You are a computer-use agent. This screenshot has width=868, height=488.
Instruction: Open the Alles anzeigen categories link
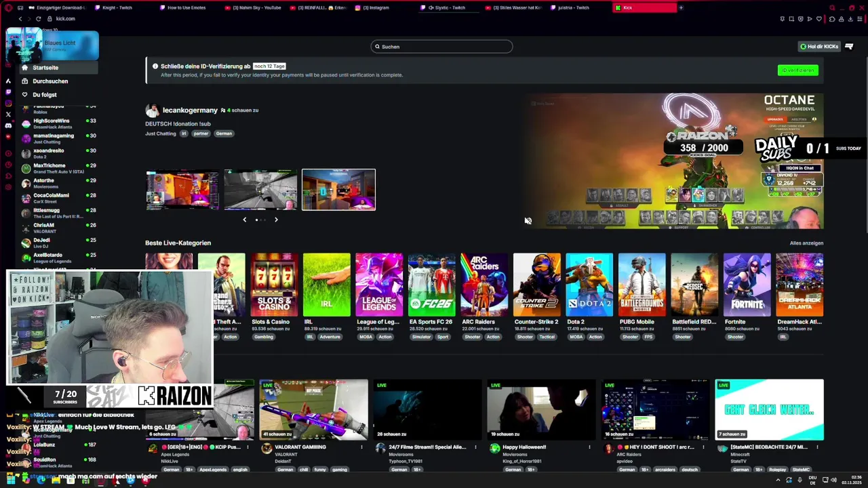tap(806, 243)
